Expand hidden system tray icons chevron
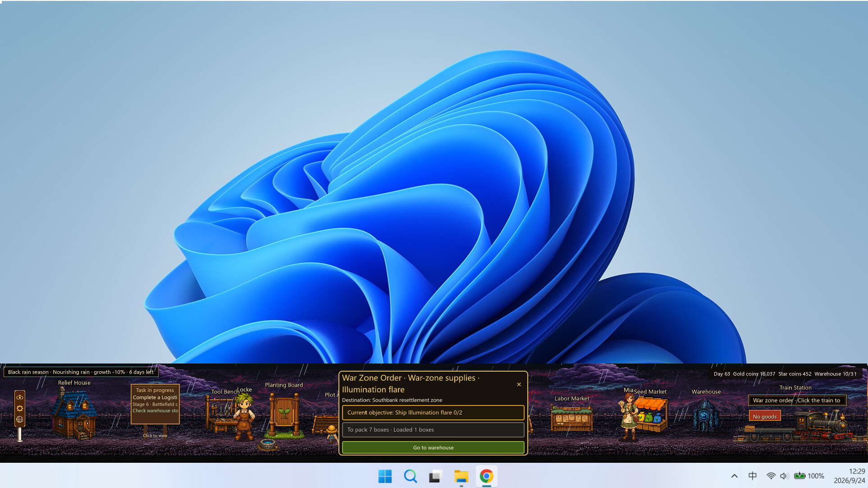Viewport: 868px width, 488px height. (x=734, y=476)
